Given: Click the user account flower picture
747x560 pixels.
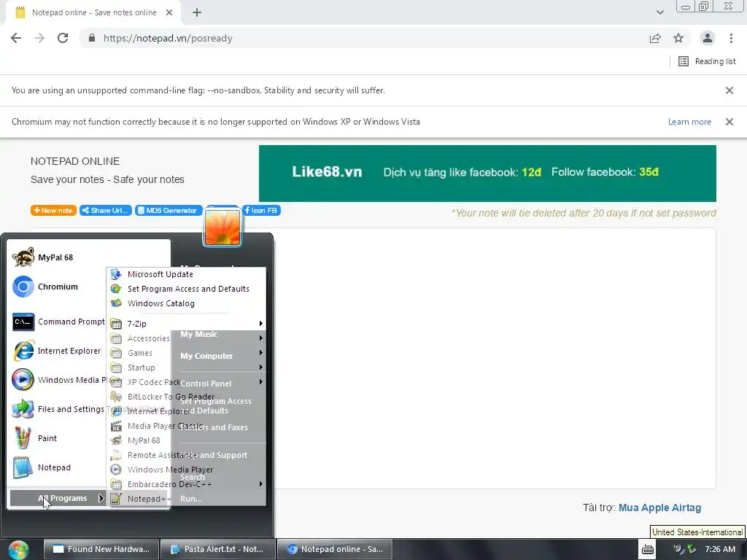Looking at the screenshot, I should [222, 227].
